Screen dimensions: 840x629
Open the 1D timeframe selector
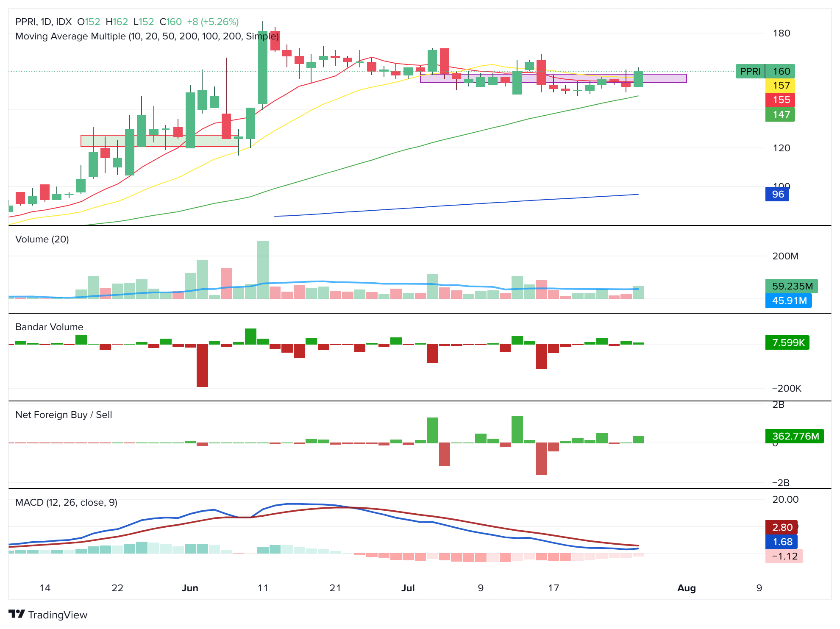[x=45, y=22]
